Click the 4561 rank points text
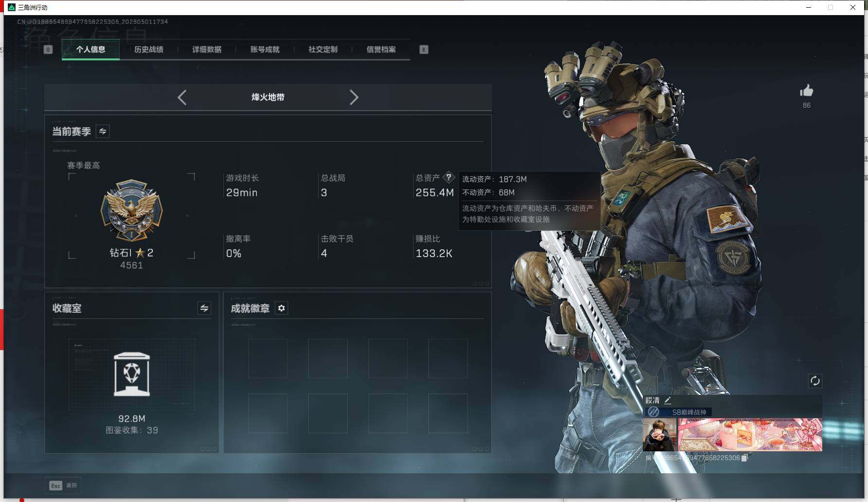The image size is (868, 502). point(131,265)
